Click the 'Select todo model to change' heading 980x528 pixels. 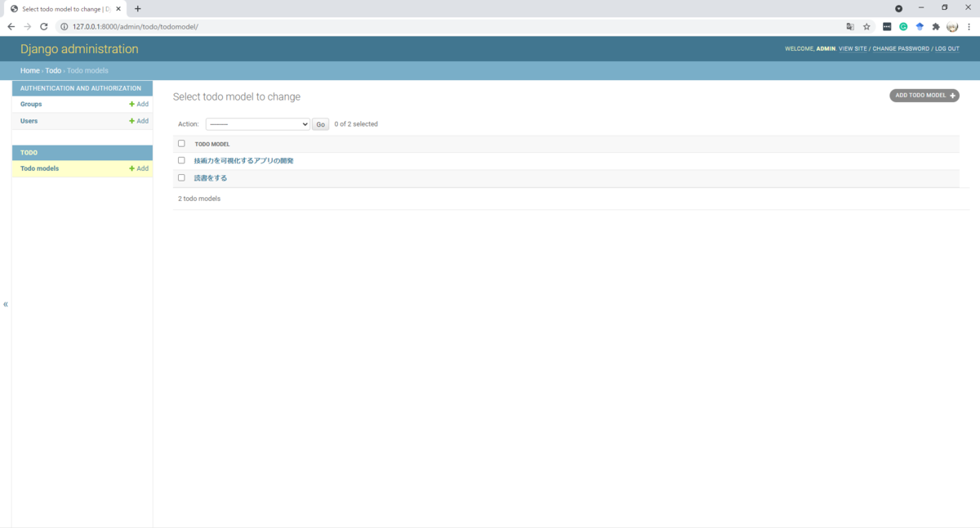click(x=237, y=96)
